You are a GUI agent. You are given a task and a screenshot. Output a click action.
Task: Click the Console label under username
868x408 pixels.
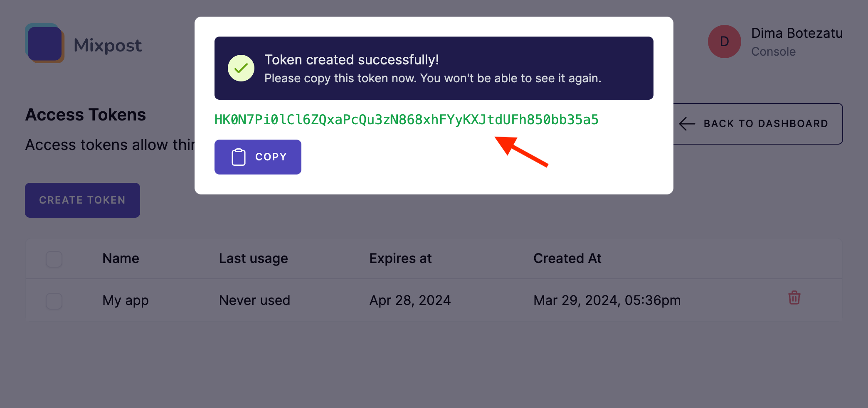point(773,52)
